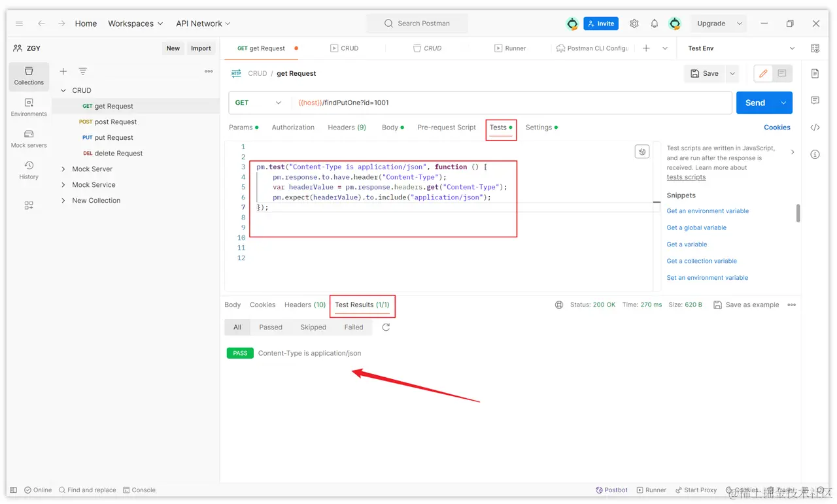Collapse the snippets panel chevron
The image size is (837, 504).
click(793, 152)
